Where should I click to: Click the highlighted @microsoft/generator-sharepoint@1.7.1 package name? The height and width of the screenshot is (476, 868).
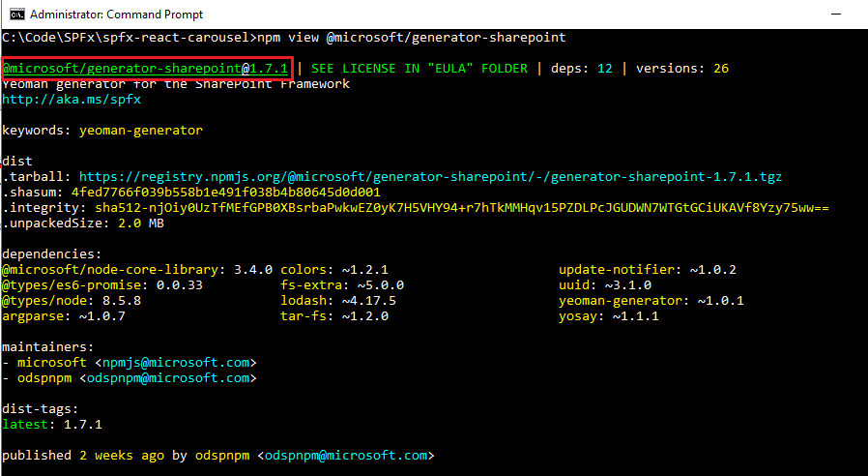[x=146, y=69]
